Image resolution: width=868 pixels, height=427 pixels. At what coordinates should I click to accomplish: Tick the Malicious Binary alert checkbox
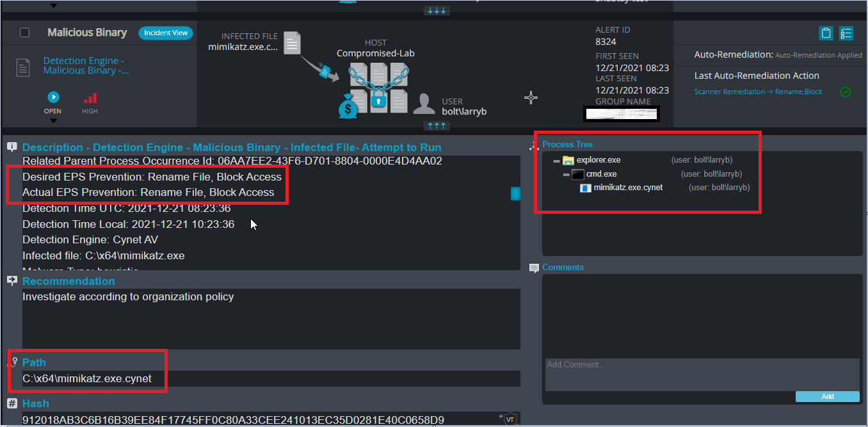[x=24, y=33]
